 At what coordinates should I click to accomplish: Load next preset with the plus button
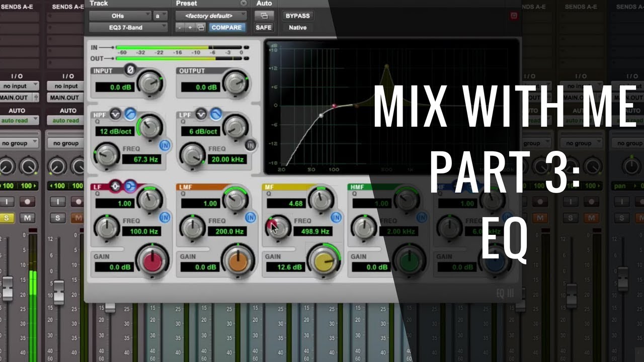pos(190,28)
